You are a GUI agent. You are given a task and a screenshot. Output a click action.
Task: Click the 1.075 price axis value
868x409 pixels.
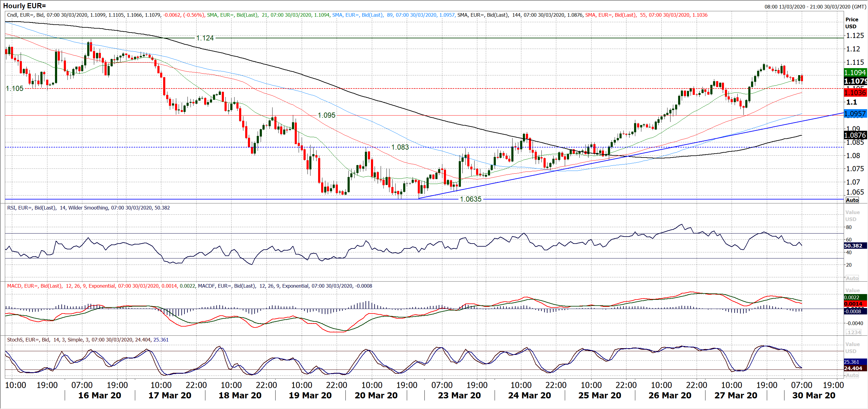(855, 168)
